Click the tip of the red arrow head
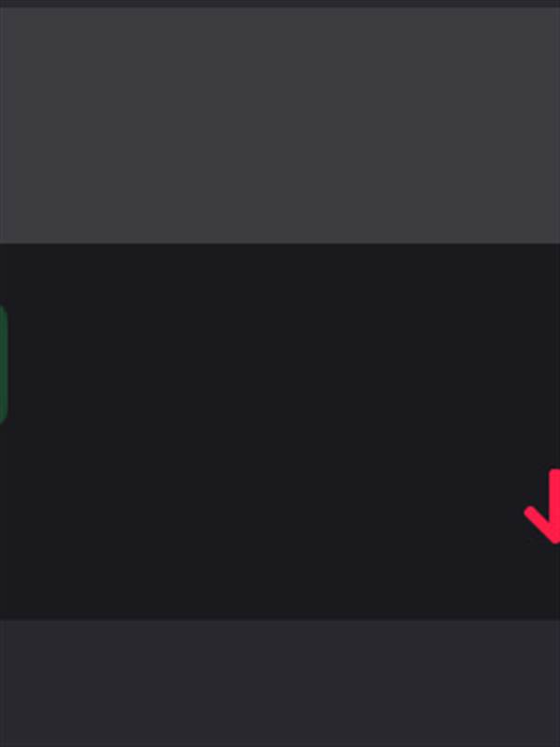This screenshot has width=560, height=747. point(554,540)
